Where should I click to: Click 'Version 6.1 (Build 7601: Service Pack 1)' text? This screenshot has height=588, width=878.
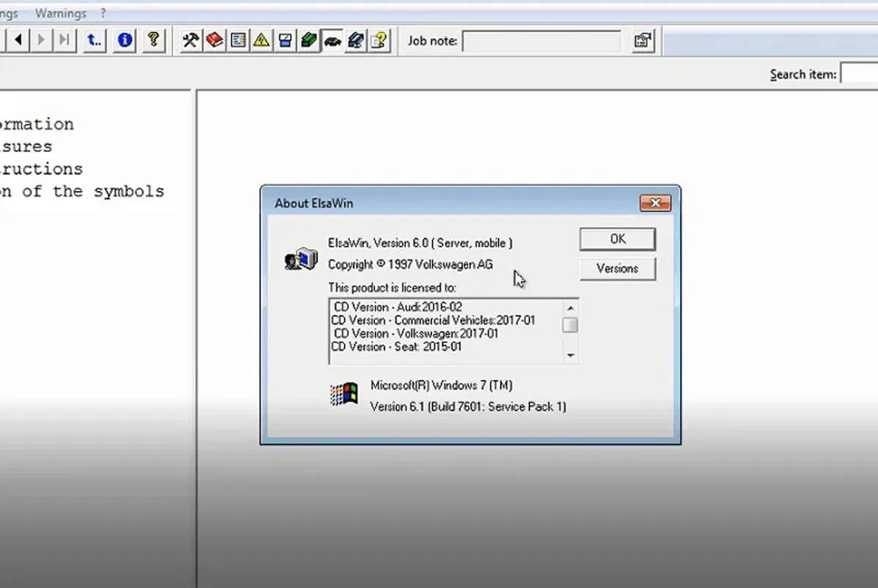468,406
